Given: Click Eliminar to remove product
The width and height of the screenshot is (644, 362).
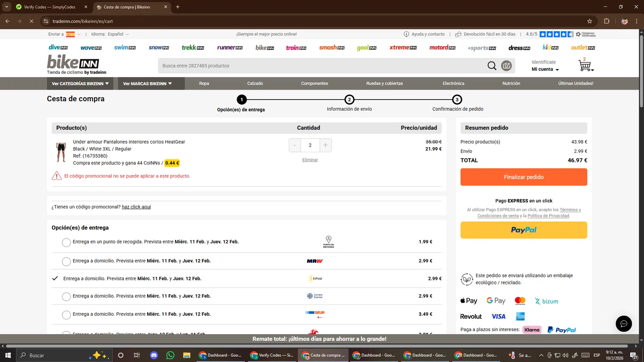Looking at the screenshot, I should pos(310,160).
